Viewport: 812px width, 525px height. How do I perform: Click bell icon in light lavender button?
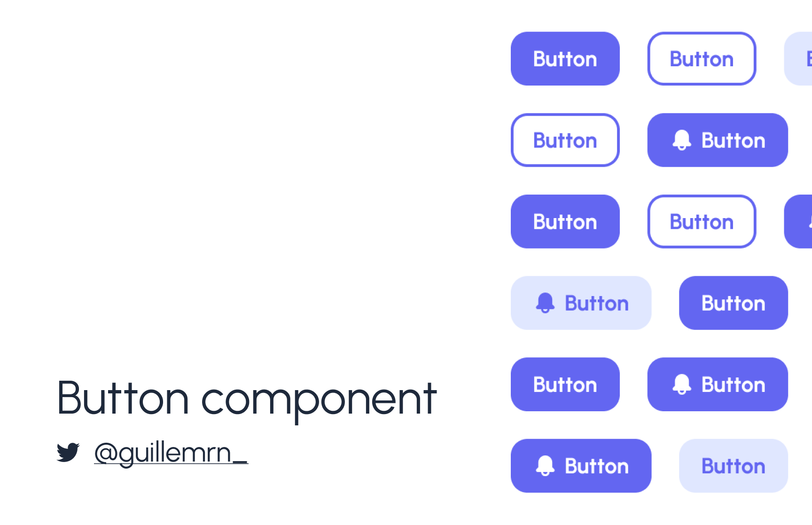(x=545, y=303)
